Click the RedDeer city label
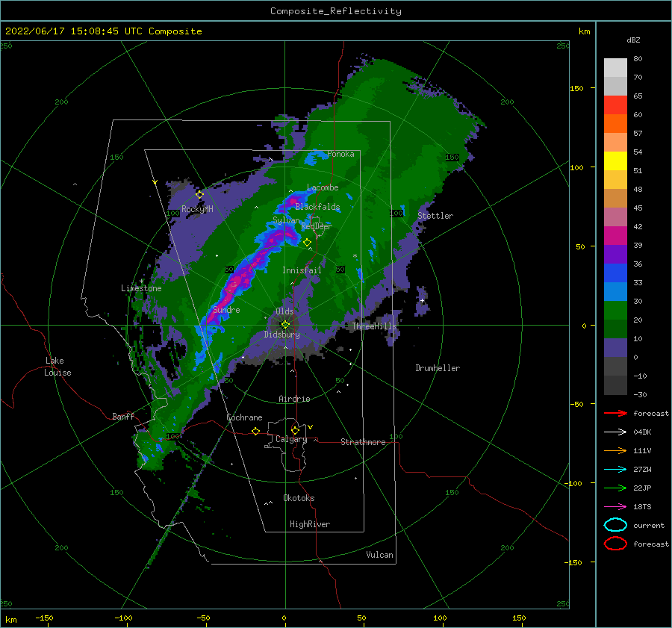 coord(317,226)
